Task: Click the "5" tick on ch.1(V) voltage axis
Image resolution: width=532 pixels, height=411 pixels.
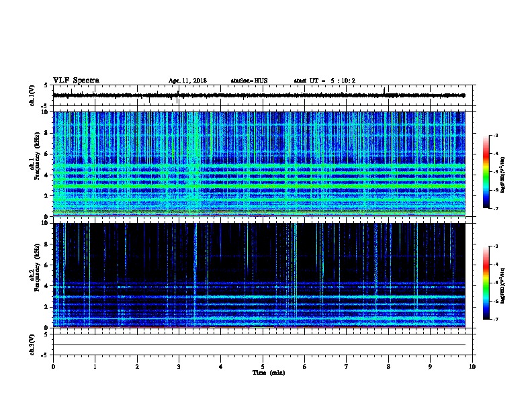Action: click(x=46, y=85)
